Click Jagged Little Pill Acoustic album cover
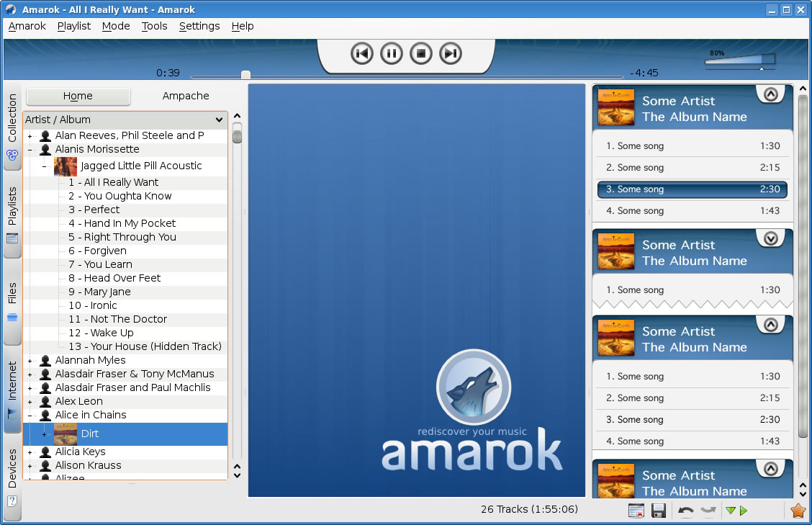The width and height of the screenshot is (812, 525). 66,166
